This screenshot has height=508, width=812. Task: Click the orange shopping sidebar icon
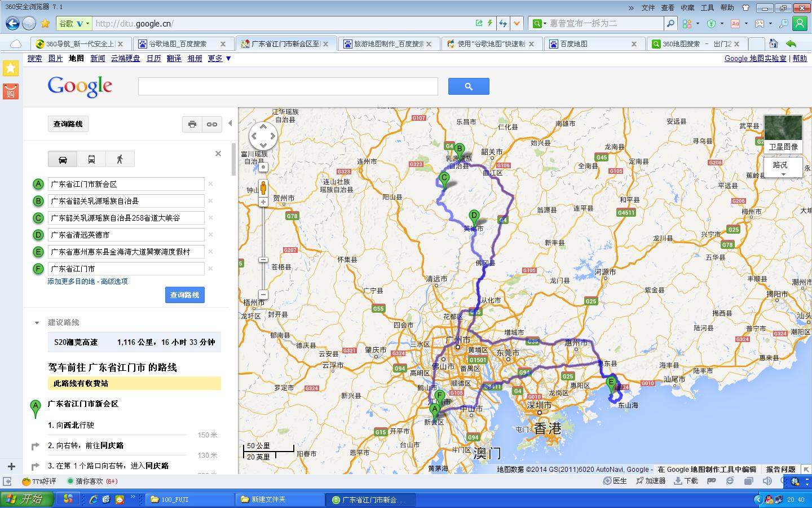point(11,91)
